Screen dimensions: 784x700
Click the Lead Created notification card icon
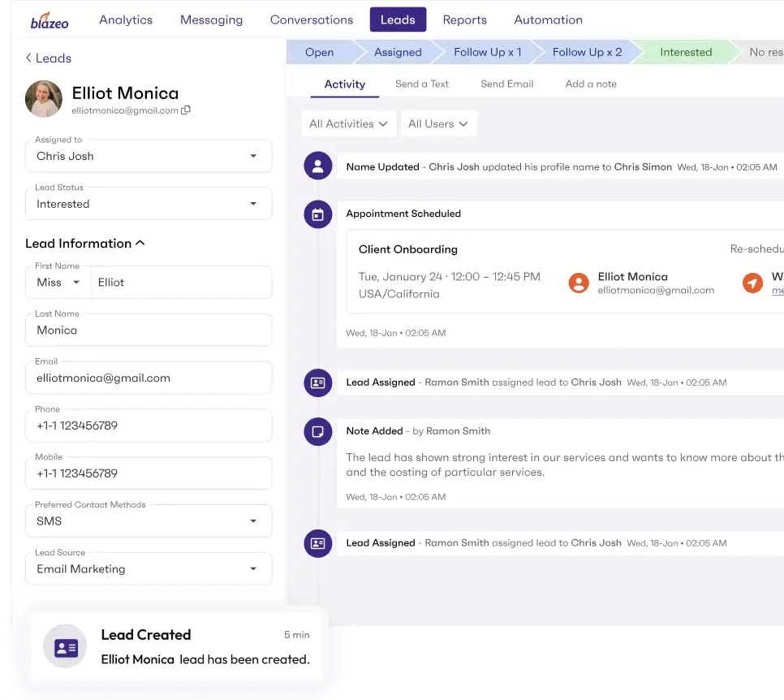tap(65, 646)
